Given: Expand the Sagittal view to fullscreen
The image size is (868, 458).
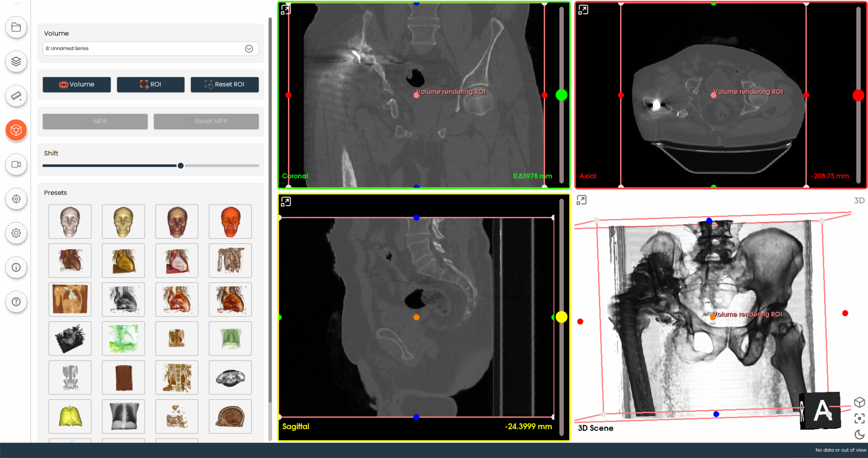Looking at the screenshot, I should point(286,202).
